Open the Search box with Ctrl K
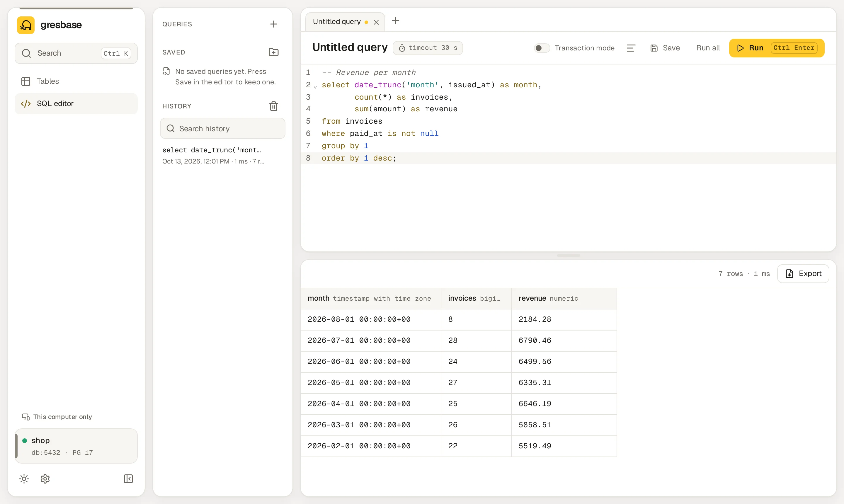The image size is (844, 504). coord(76,53)
